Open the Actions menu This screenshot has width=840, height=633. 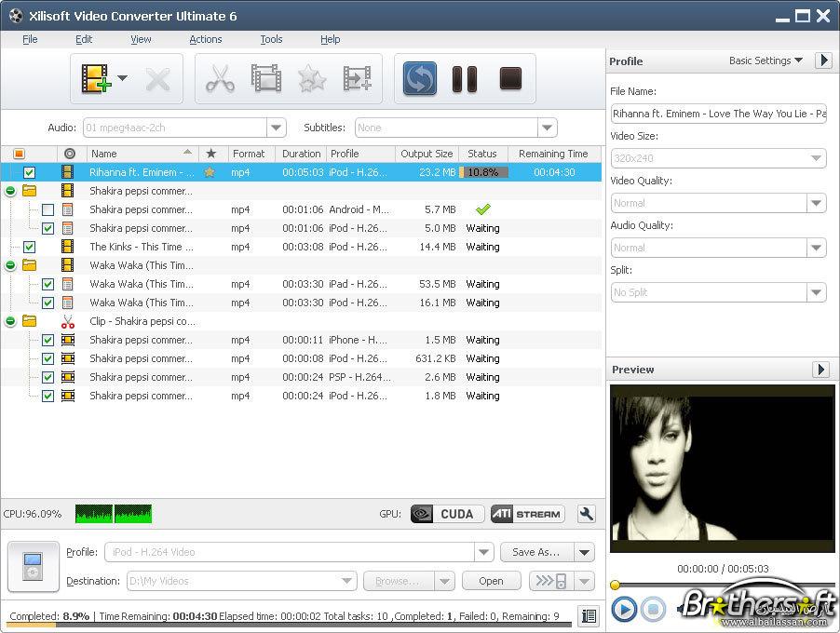(x=206, y=39)
